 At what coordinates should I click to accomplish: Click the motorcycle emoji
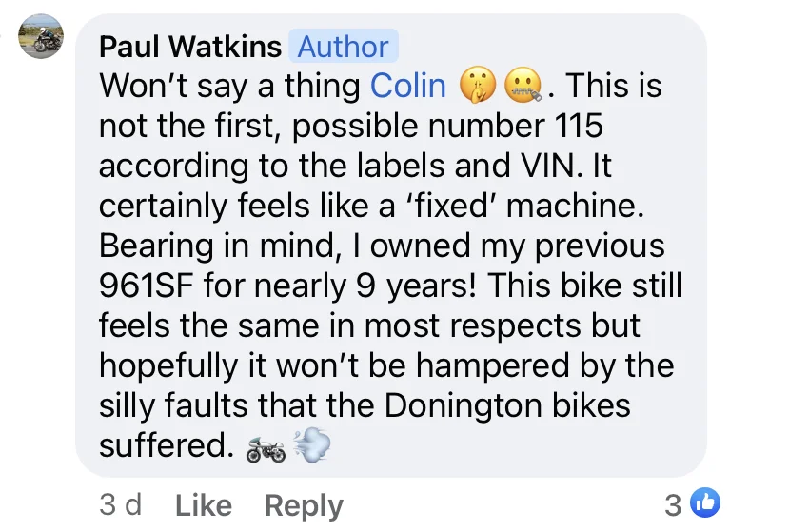[x=266, y=446]
